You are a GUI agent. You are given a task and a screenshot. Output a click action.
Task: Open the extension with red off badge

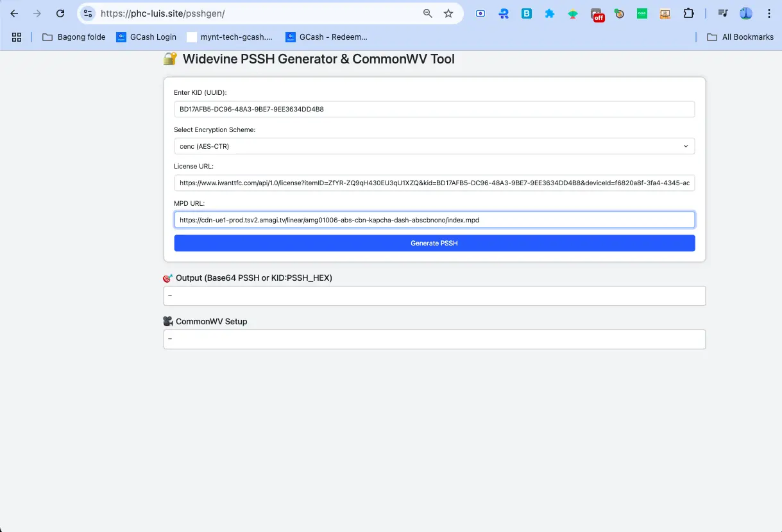[597, 14]
